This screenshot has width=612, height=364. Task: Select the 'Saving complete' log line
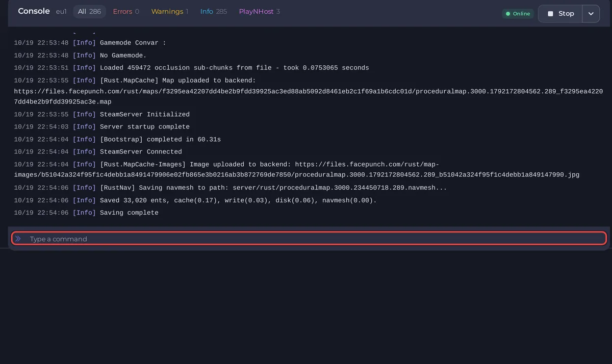pos(86,213)
